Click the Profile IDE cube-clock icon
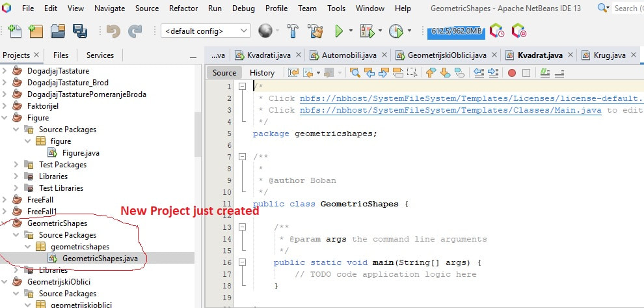Image resolution: width=644 pixels, height=308 pixels. point(497,31)
